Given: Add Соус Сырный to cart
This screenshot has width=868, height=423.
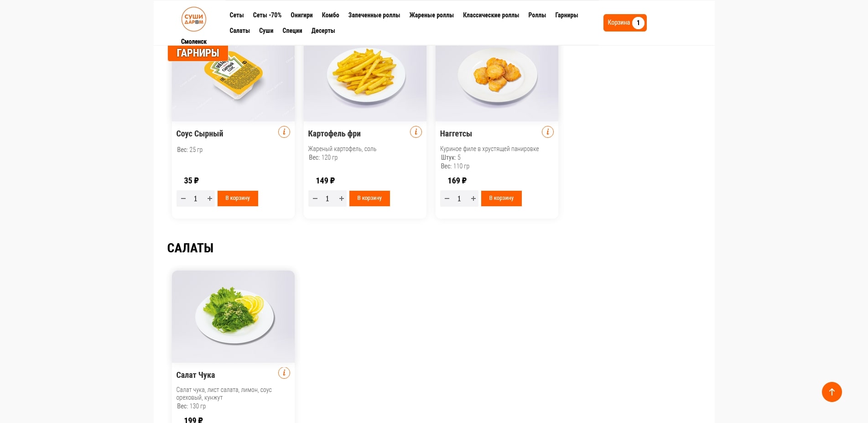Looking at the screenshot, I should coord(238,198).
